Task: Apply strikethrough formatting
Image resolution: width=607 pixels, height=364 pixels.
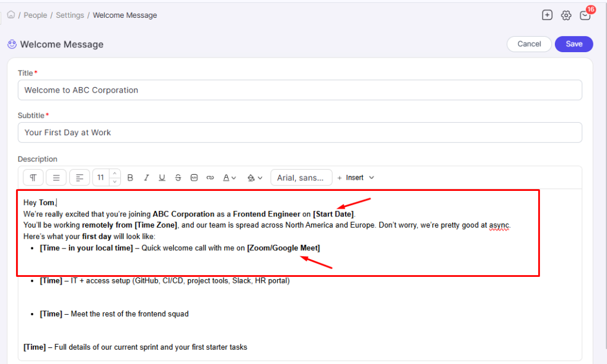Action: (x=178, y=177)
